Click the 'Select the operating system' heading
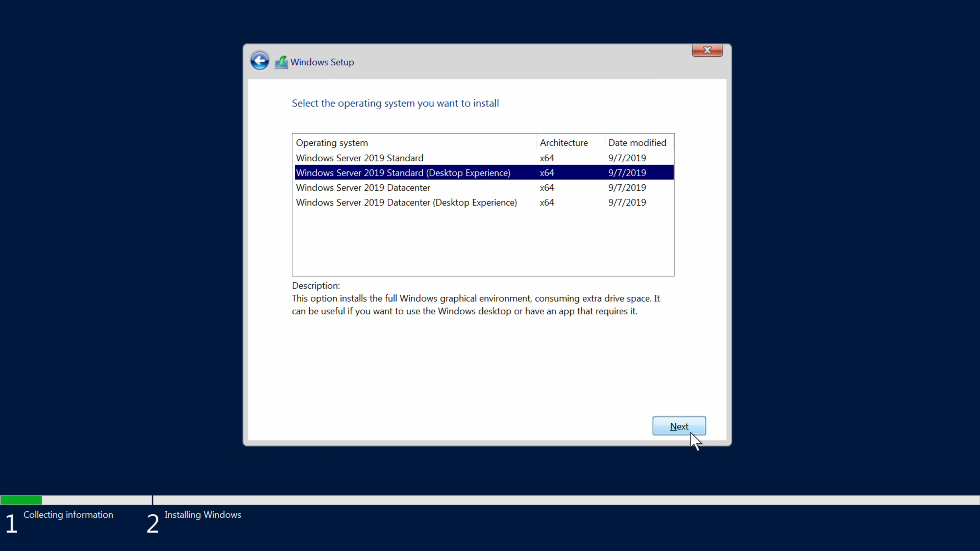Image resolution: width=980 pixels, height=551 pixels. 395,103
